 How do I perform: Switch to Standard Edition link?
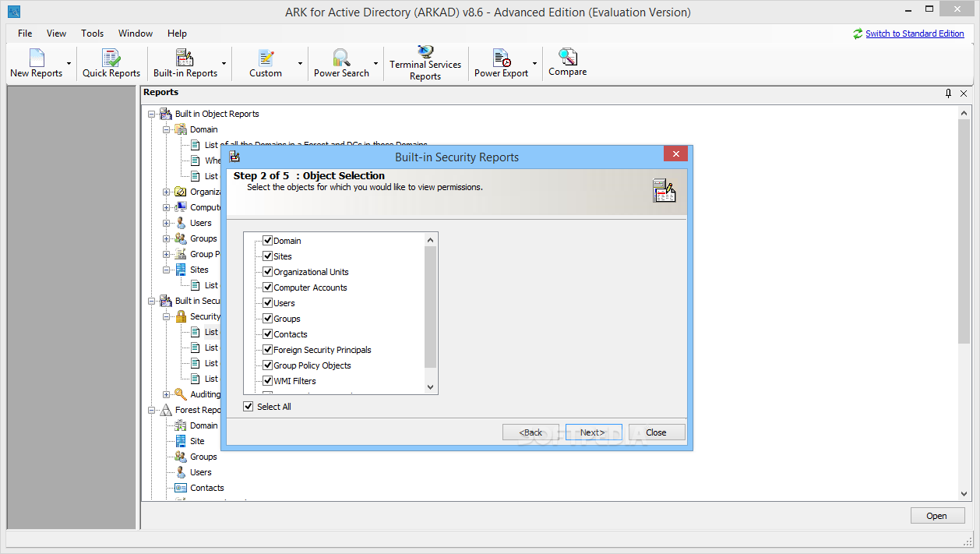915,34
